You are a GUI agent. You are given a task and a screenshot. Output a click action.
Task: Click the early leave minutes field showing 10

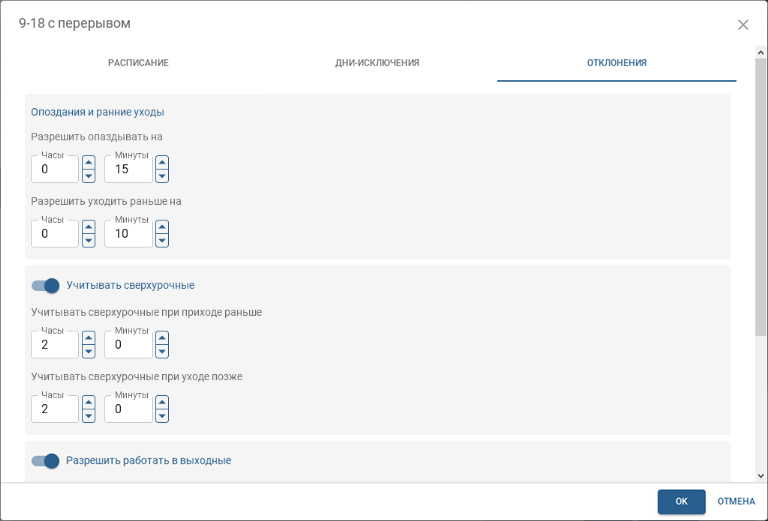coord(128,234)
